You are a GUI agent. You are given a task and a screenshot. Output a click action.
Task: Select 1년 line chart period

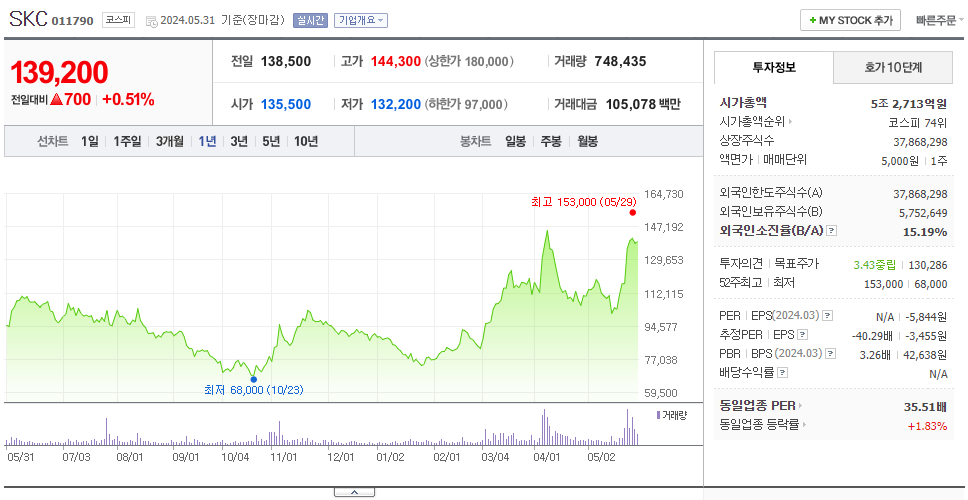(x=207, y=141)
